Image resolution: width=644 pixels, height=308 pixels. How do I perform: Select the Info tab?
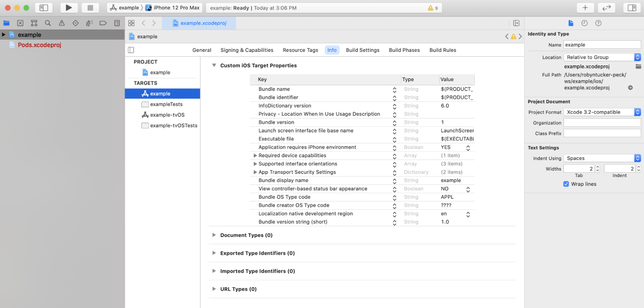pyautogui.click(x=332, y=50)
